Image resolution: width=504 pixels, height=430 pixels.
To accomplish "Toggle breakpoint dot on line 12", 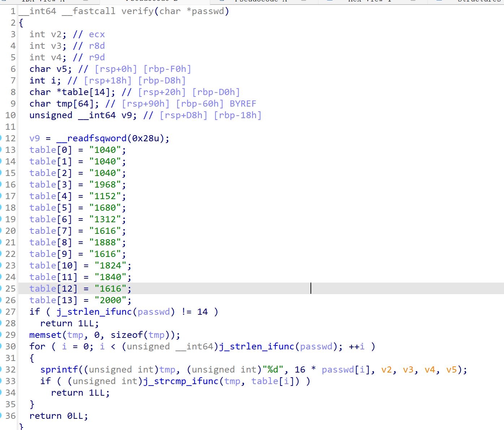I will pos(1,138).
